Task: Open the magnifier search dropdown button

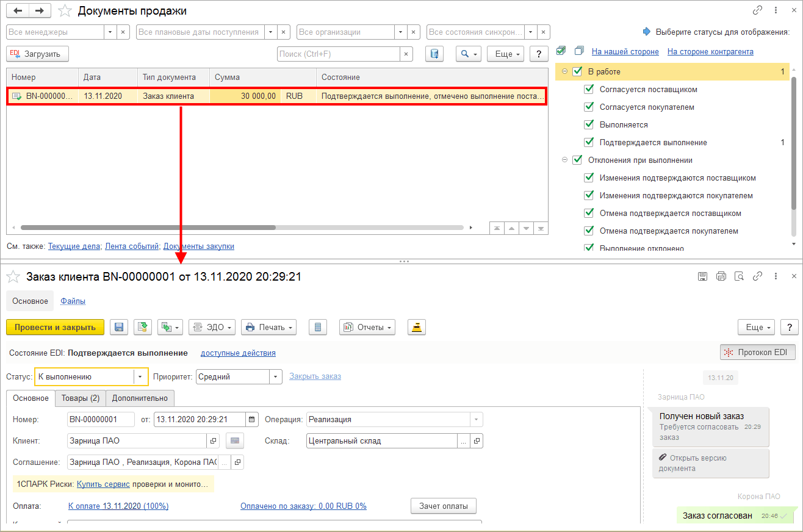Action: coord(469,54)
